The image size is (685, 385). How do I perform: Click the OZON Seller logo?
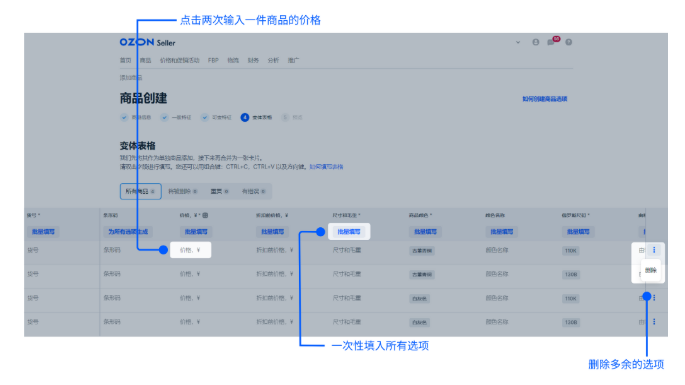(x=147, y=42)
